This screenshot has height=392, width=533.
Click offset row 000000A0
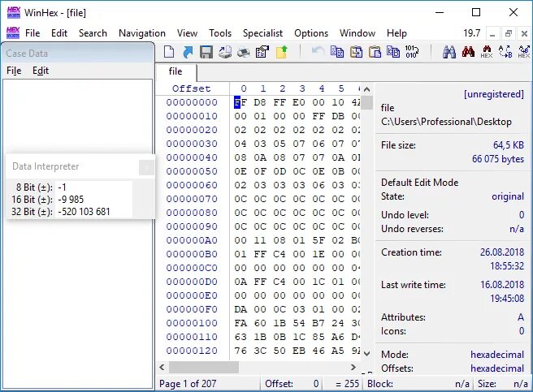(x=192, y=240)
